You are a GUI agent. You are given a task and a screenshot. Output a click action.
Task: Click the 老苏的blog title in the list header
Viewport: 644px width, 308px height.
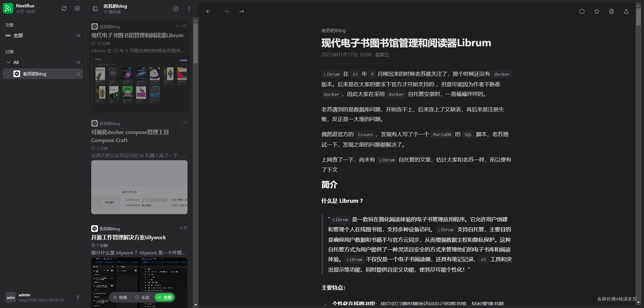click(x=115, y=6)
